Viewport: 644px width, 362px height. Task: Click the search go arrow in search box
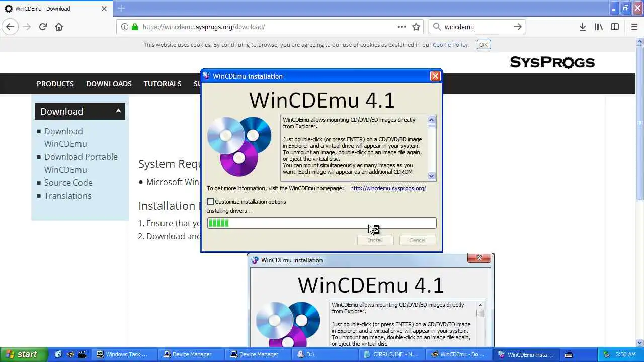(517, 27)
